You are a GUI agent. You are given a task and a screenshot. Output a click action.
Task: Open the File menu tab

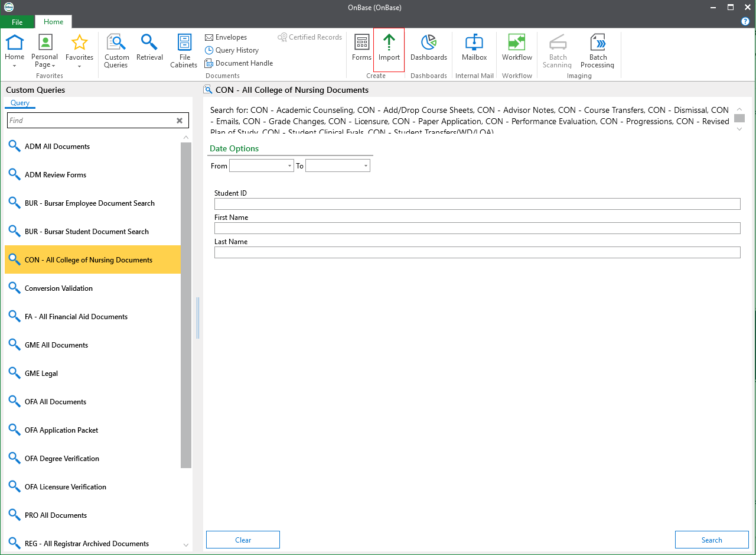coord(17,22)
